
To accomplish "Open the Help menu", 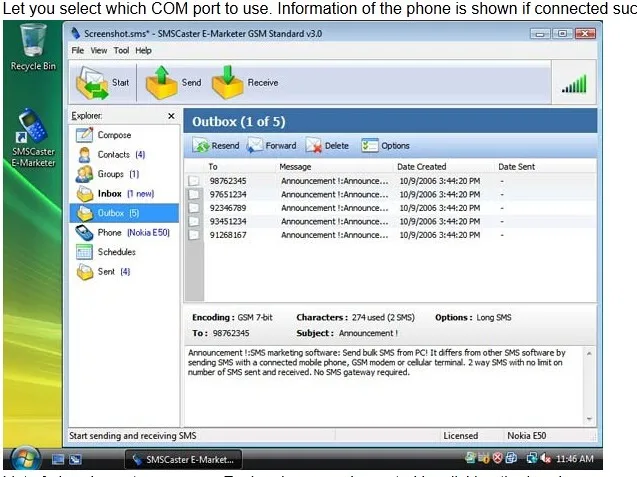I will point(143,50).
